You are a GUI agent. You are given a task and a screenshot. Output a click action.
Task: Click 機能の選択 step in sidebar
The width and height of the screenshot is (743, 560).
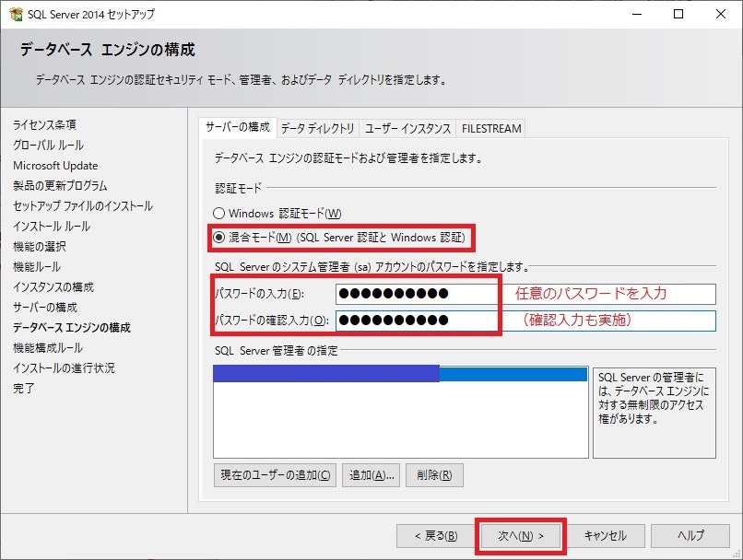point(40,246)
